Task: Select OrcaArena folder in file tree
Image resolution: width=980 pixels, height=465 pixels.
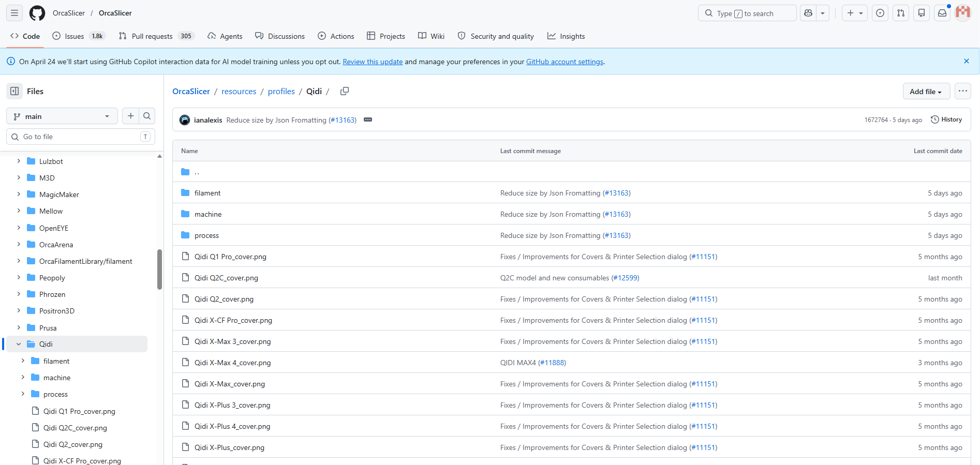Action: [56, 245]
